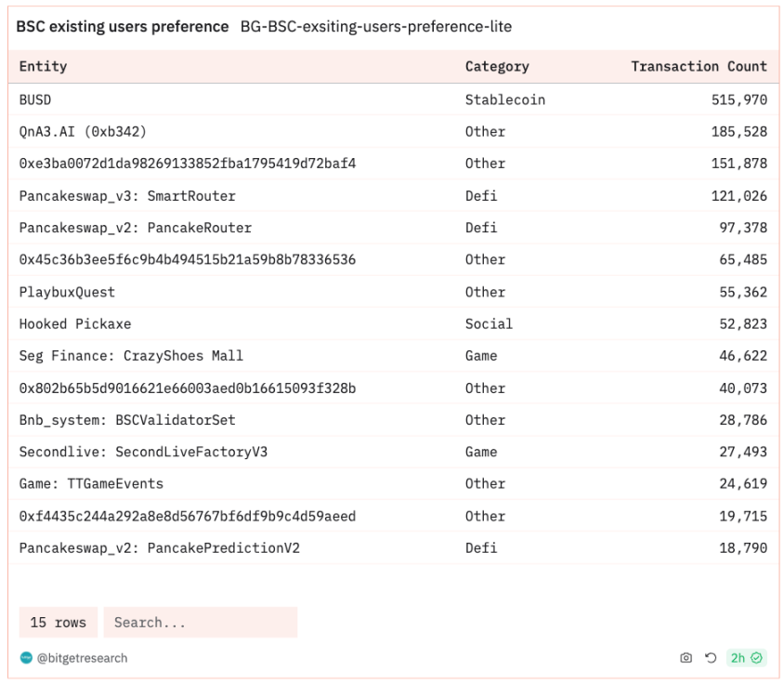Select the QnA3.AI (0xb342) row
The width and height of the screenshot is (784, 684).
point(393,132)
